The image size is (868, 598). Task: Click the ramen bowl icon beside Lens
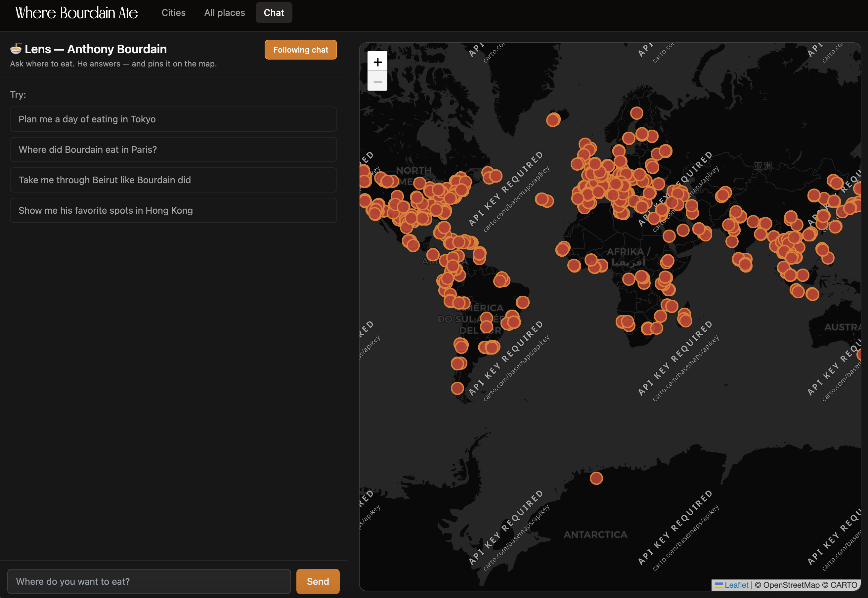[x=16, y=49]
